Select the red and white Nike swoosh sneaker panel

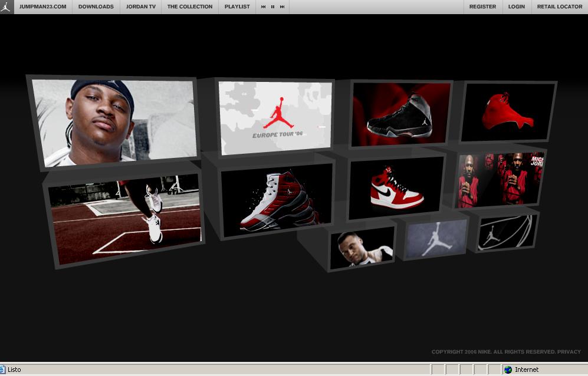click(x=396, y=188)
